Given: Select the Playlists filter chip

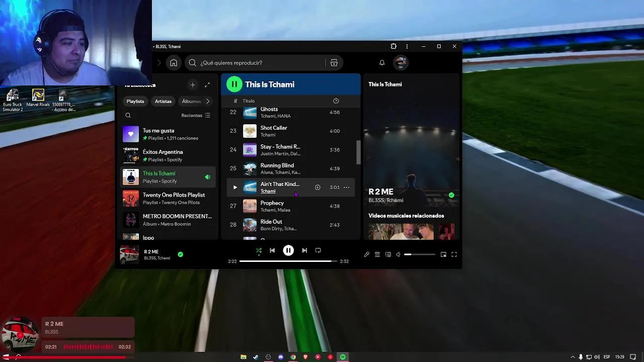Looking at the screenshot, I should pyautogui.click(x=135, y=101).
